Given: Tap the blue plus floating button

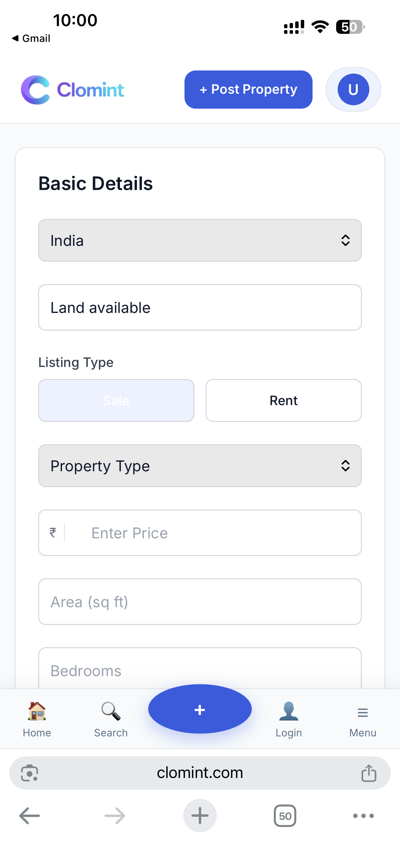Looking at the screenshot, I should [200, 709].
